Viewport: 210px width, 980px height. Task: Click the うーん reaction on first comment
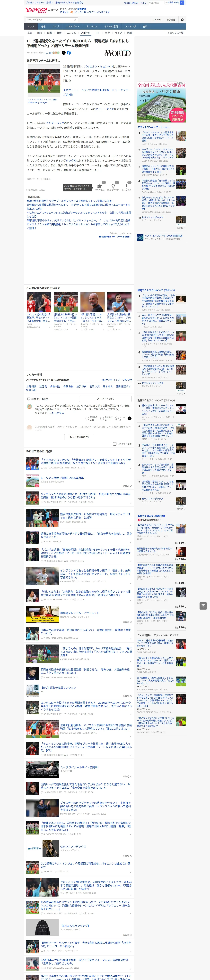tap(120, 418)
